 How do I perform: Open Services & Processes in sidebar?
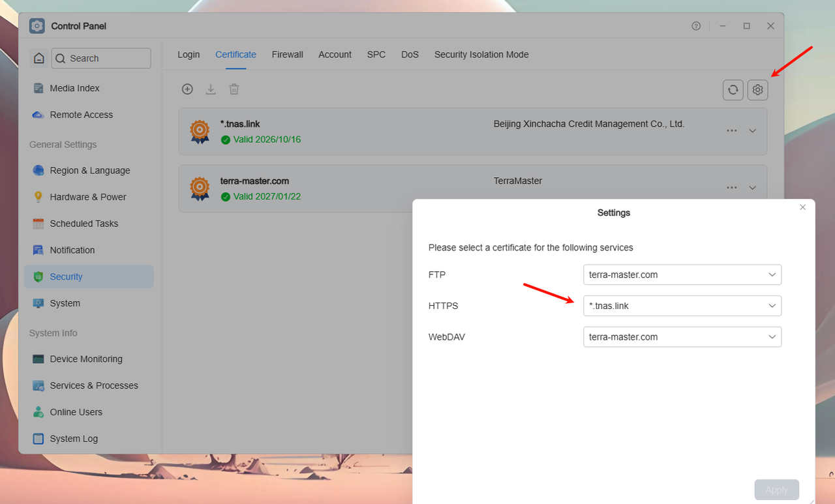point(89,385)
